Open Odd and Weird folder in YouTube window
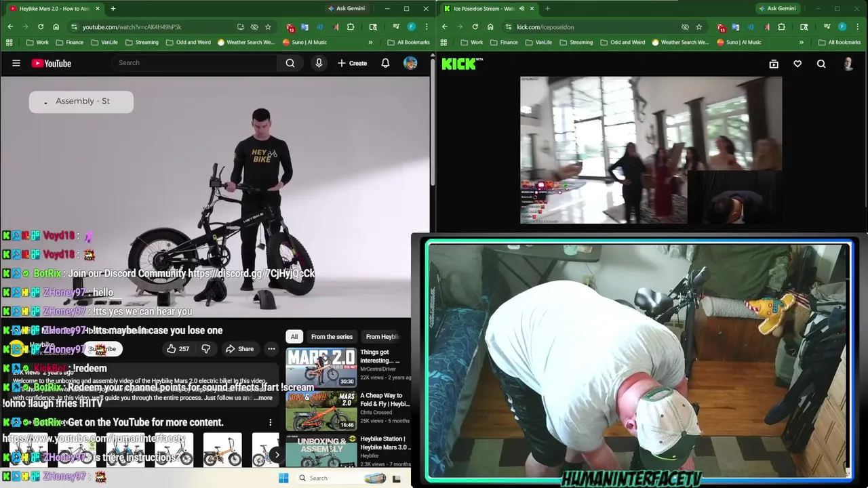This screenshot has height=488, width=868. point(189,42)
